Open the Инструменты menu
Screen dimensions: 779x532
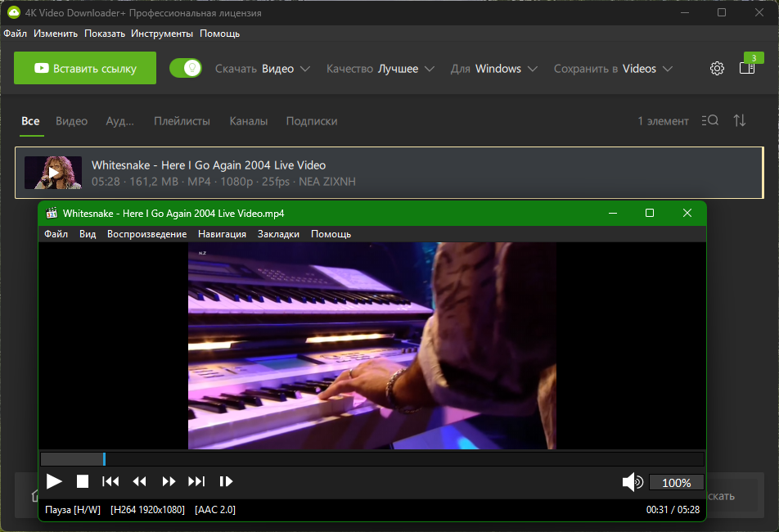click(x=162, y=34)
